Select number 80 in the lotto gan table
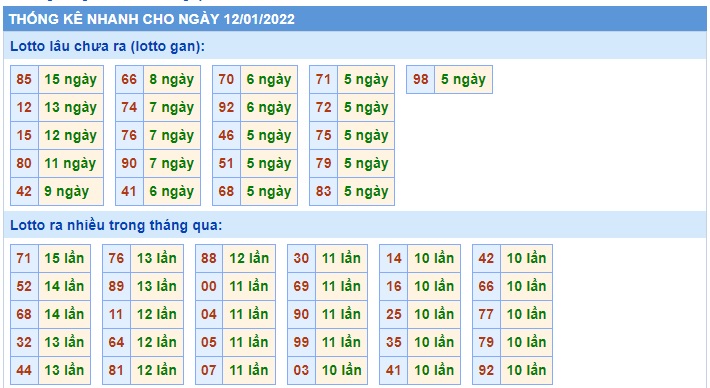Image resolution: width=710 pixels, height=388 pixels. pos(24,163)
